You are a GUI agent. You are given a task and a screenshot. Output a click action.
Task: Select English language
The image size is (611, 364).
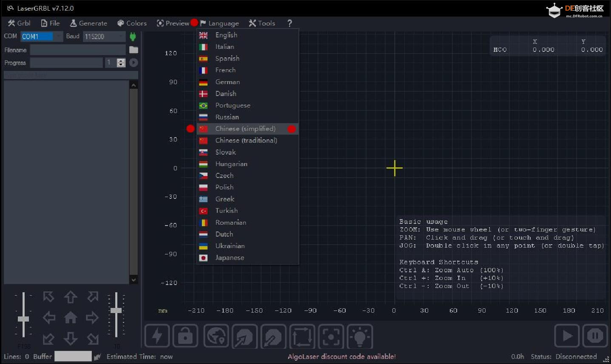tap(248, 35)
